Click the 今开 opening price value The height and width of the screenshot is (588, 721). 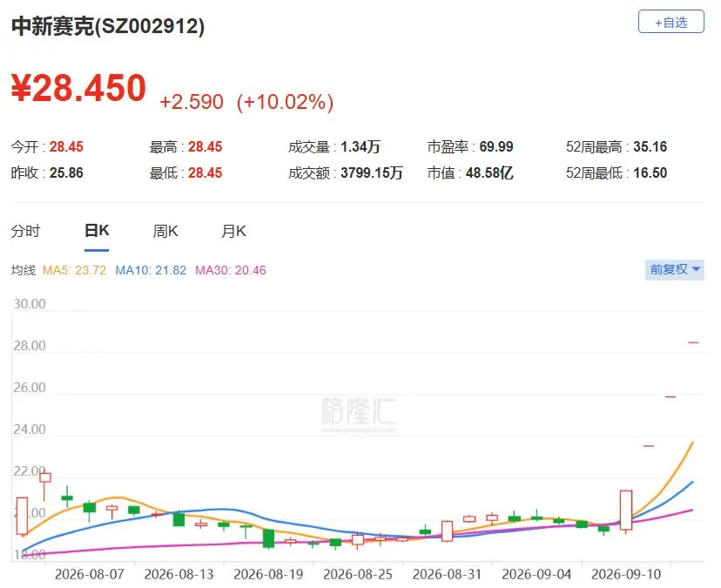click(66, 146)
